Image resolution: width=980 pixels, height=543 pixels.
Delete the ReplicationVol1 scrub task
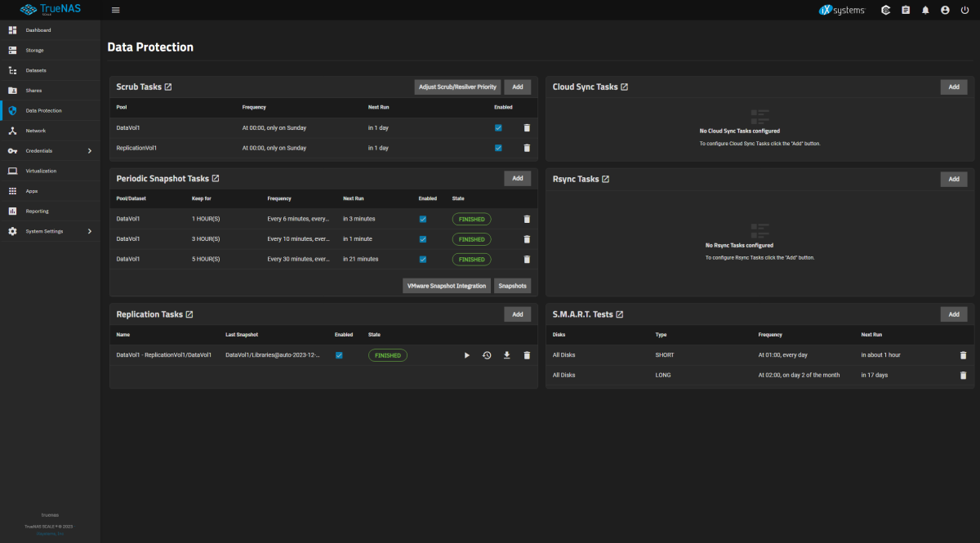[527, 148]
